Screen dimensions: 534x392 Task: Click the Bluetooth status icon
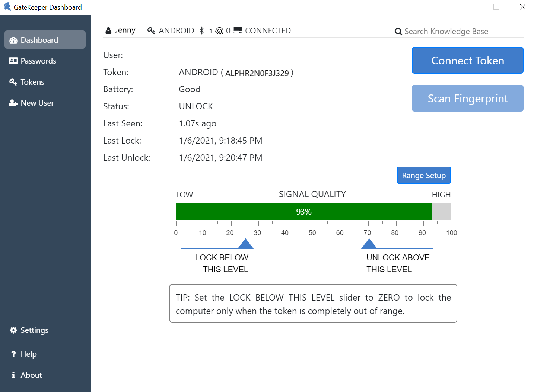[202, 30]
